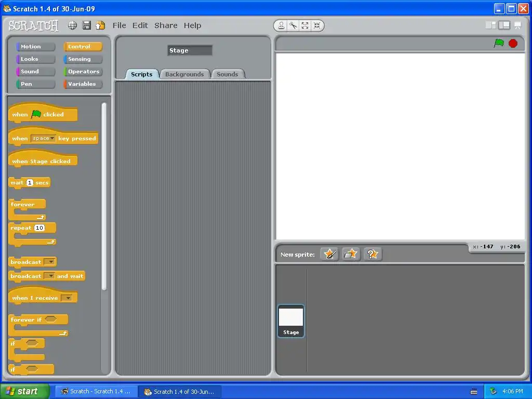Screen dimensions: 532x399
Task: Select the Pen block category
Action: tap(36, 84)
